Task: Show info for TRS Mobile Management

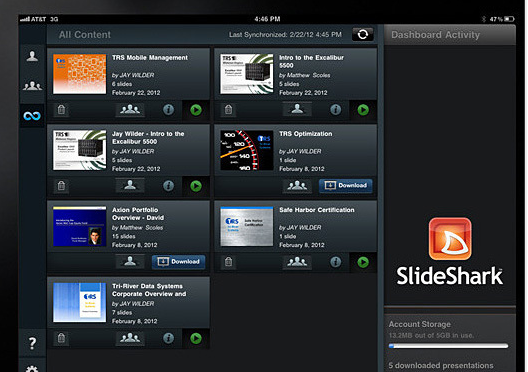Action: pos(168,110)
